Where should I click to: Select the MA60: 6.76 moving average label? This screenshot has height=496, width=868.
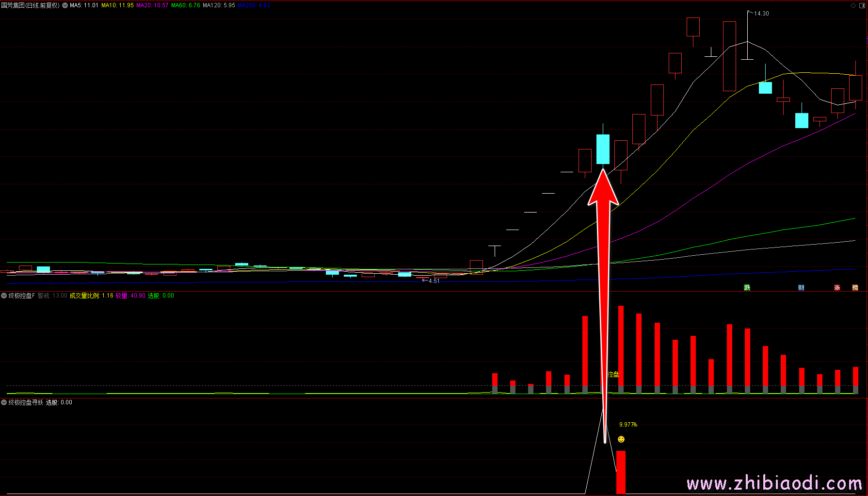tap(186, 5)
